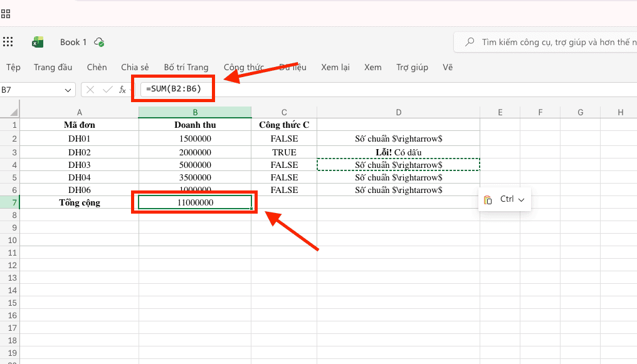Image resolution: width=637 pixels, height=364 pixels.
Task: Select column C header
Action: [284, 112]
